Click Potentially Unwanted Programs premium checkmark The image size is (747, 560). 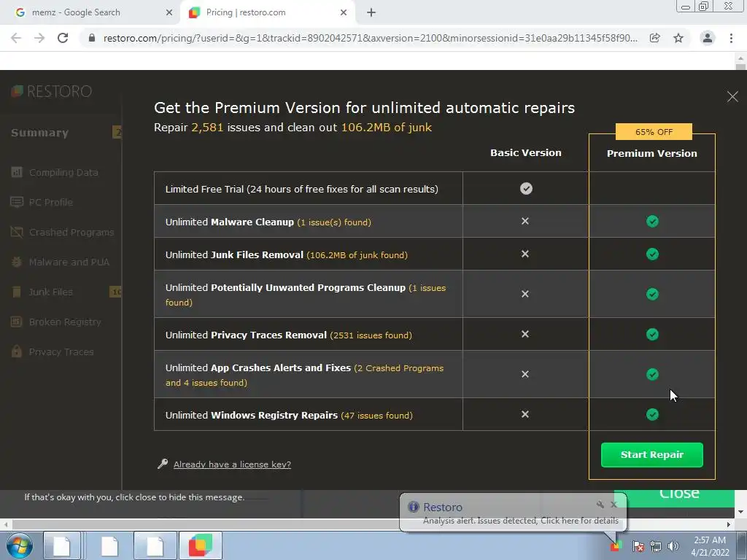652,295
